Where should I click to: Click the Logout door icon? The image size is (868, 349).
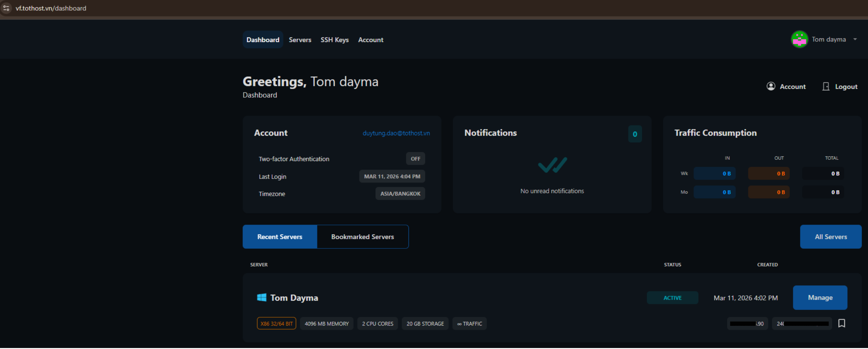coord(826,87)
